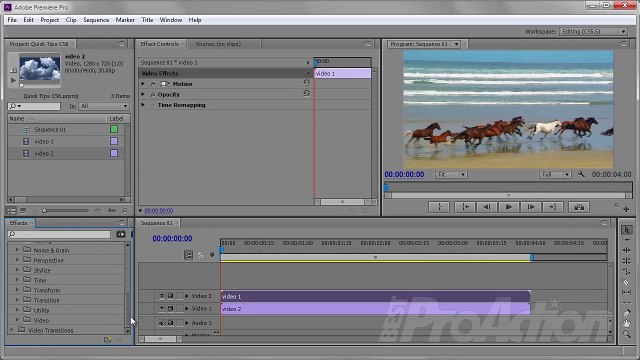Select the Rolling Edit tool

coord(627,261)
